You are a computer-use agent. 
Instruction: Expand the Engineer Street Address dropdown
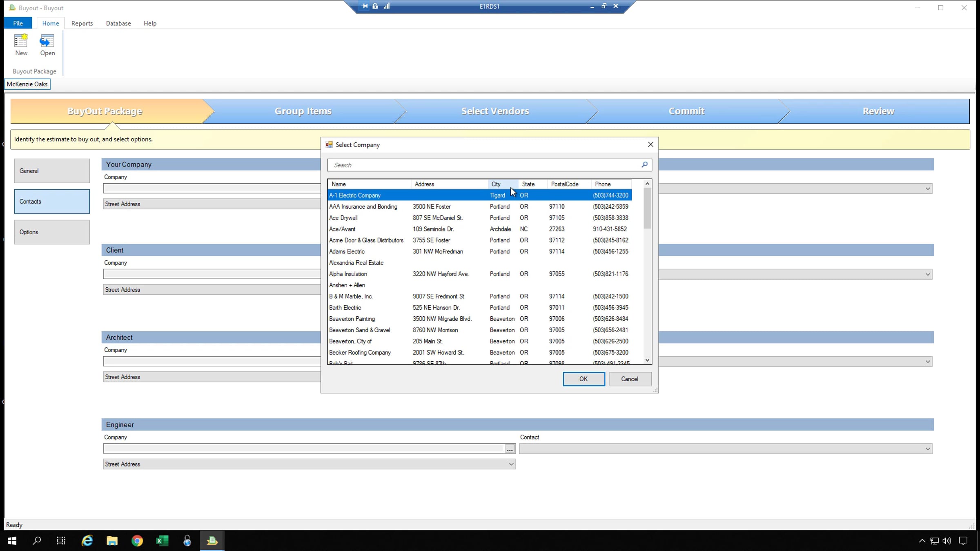[x=511, y=464]
